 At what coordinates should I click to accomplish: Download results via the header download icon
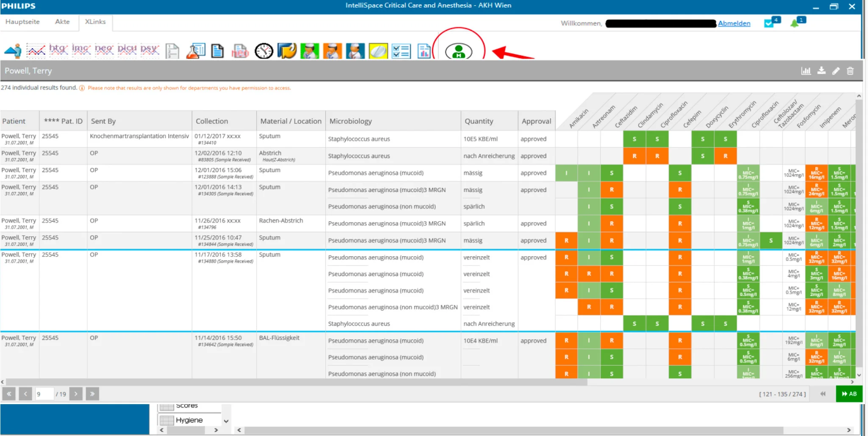click(821, 71)
